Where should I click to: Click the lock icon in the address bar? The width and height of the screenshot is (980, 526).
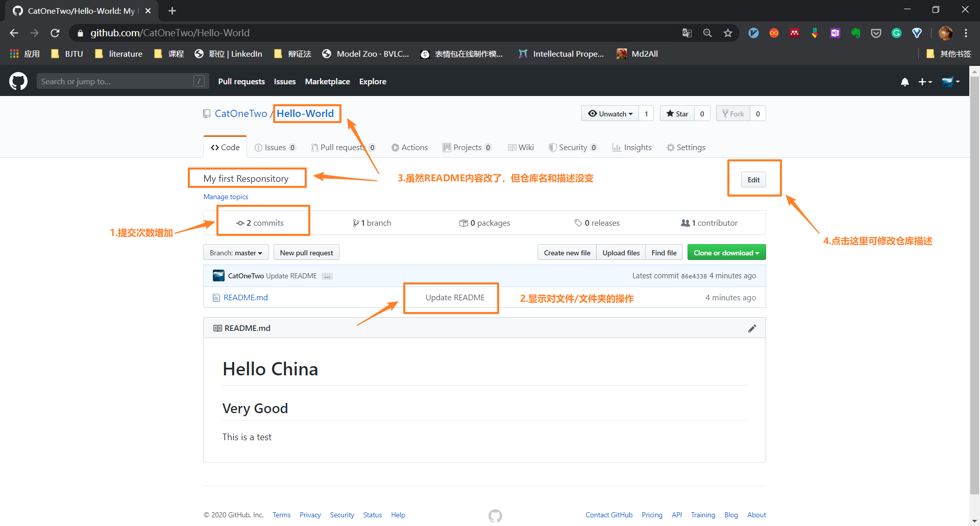[80, 33]
